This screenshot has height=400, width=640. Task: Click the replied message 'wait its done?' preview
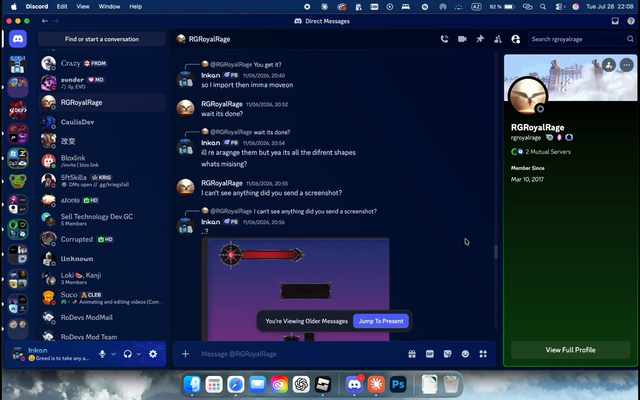pyautogui.click(x=271, y=132)
